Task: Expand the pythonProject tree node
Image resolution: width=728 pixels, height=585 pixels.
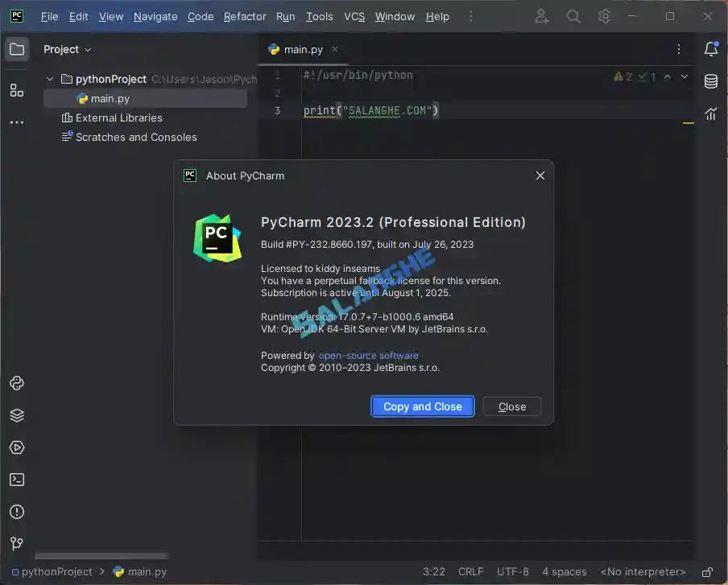Action: click(x=50, y=79)
